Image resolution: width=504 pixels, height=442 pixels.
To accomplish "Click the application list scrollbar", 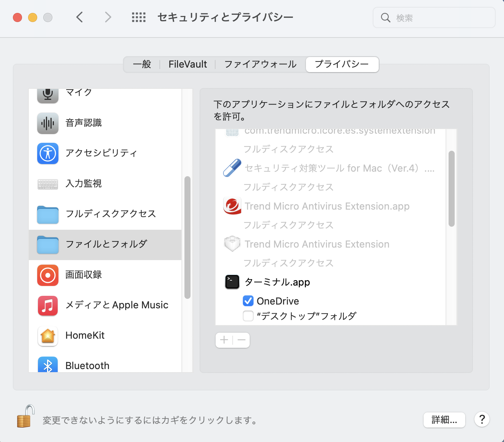I will (452, 189).
